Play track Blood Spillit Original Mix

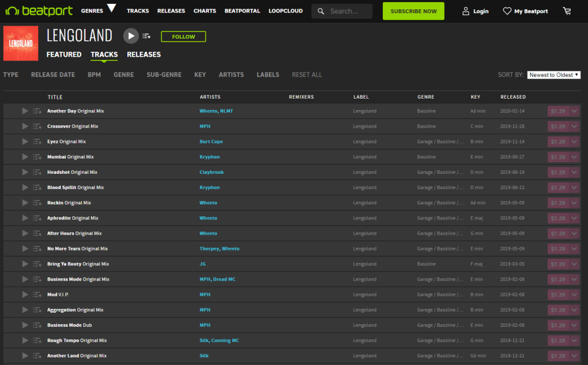24,187
